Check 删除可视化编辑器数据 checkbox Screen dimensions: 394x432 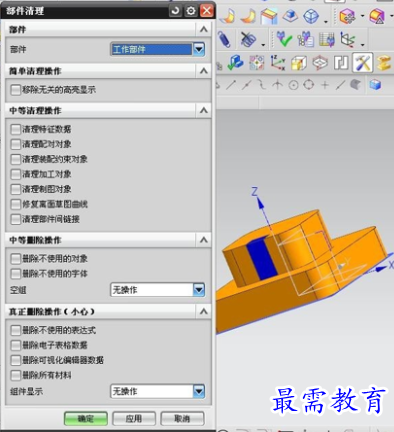tap(15, 360)
